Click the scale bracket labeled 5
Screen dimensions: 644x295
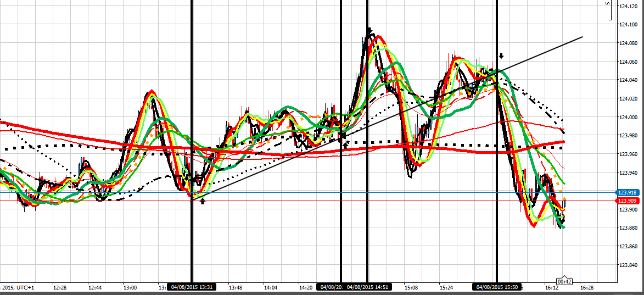point(609,10)
